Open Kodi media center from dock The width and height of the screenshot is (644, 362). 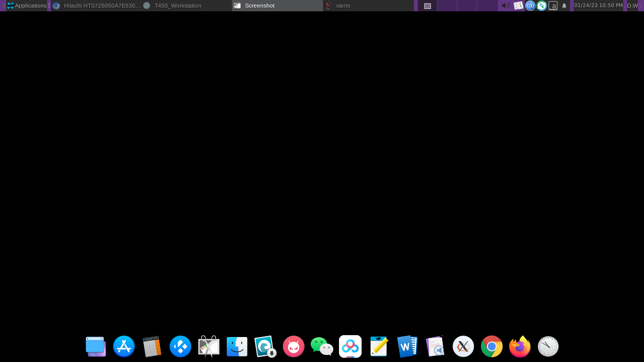[180, 346]
